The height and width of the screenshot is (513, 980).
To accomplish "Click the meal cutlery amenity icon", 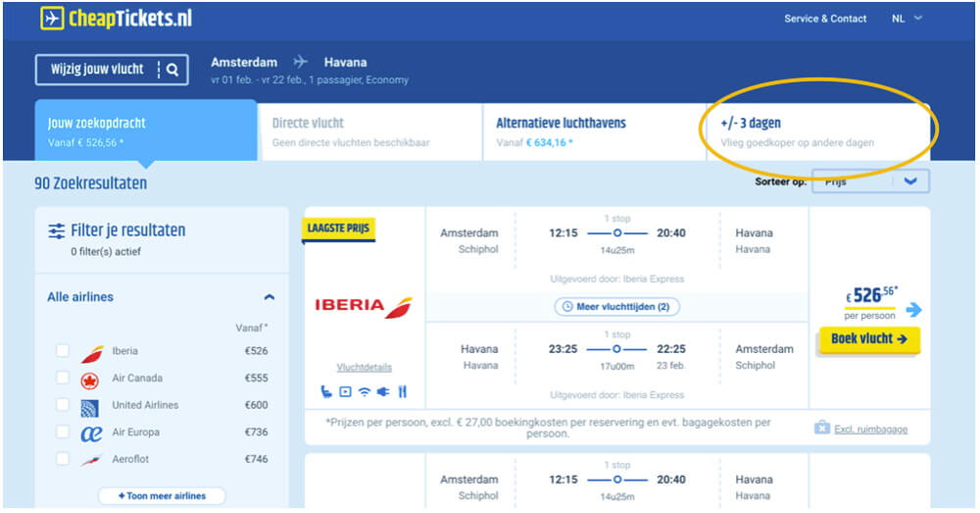I will pos(403,391).
